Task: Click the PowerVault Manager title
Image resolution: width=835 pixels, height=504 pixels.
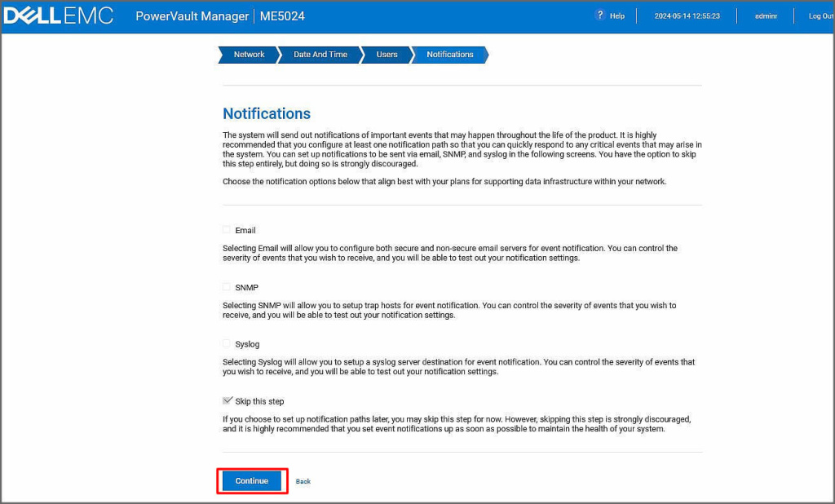Action: (192, 16)
